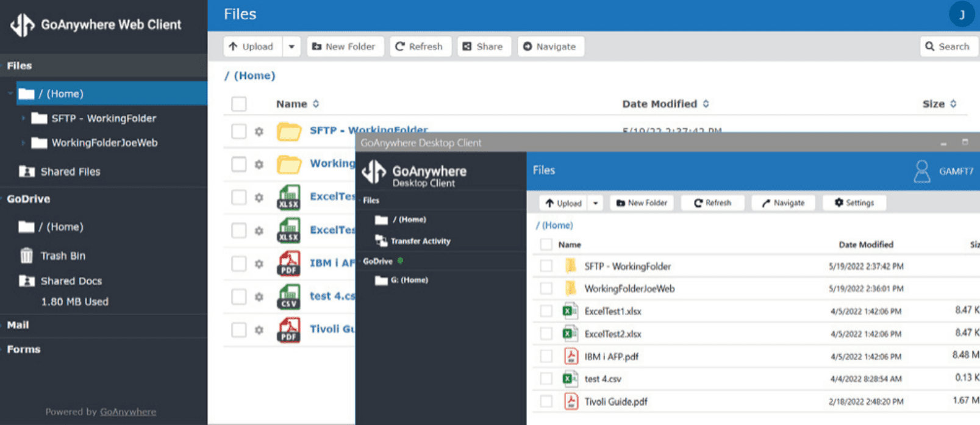Click the J user avatar in web client
Image resolution: width=980 pixels, height=425 pixels.
(x=961, y=15)
